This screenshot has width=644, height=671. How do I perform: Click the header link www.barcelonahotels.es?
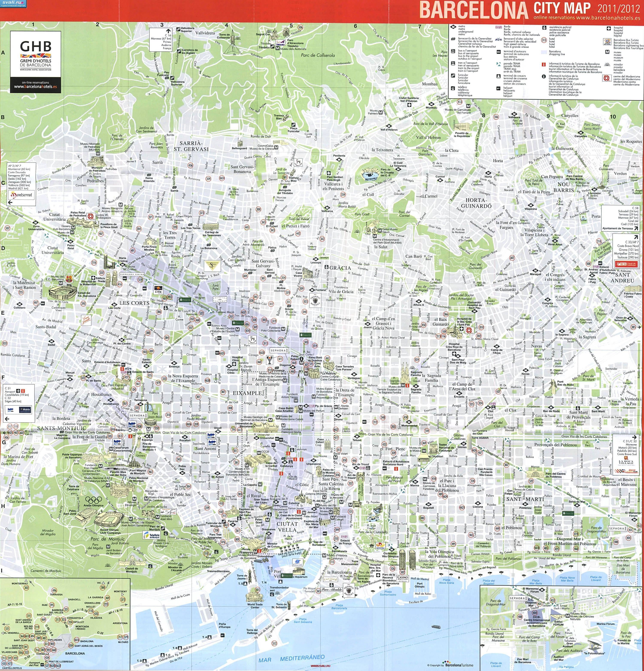608,17
